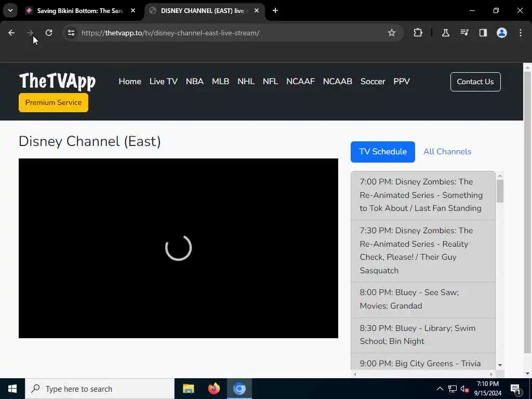Reload the current page
This screenshot has height=399, width=532.
(x=49, y=33)
